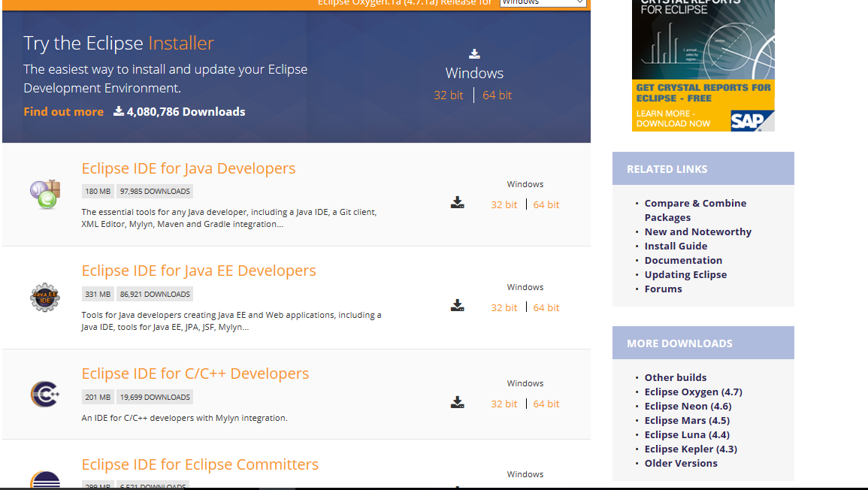Viewport: 868px width, 490px height.
Task: Open the Older Versions link
Action: [x=681, y=464]
